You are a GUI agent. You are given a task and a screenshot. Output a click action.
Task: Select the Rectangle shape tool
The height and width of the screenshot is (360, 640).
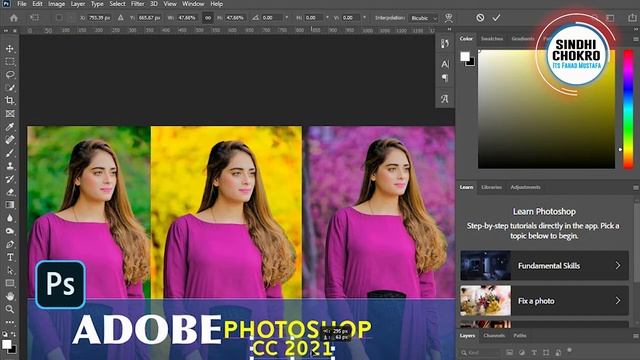pos(10,283)
